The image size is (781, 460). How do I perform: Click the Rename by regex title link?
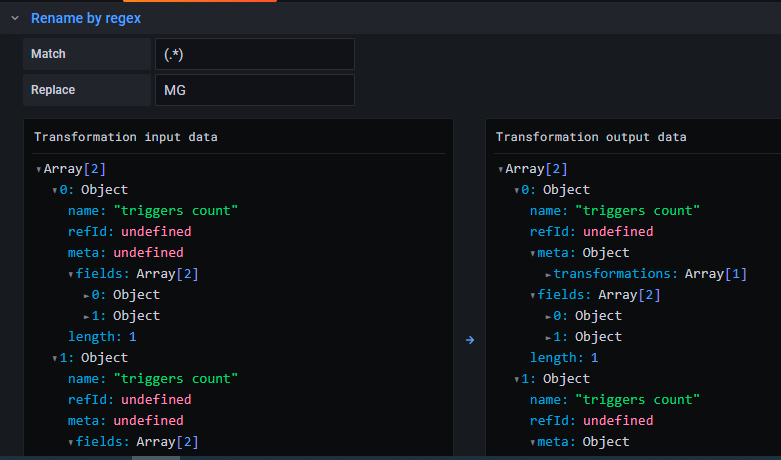86,18
